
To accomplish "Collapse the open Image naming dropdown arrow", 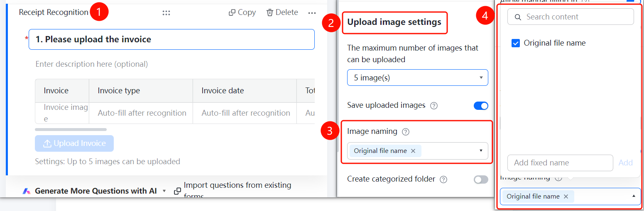I will pos(634,196).
